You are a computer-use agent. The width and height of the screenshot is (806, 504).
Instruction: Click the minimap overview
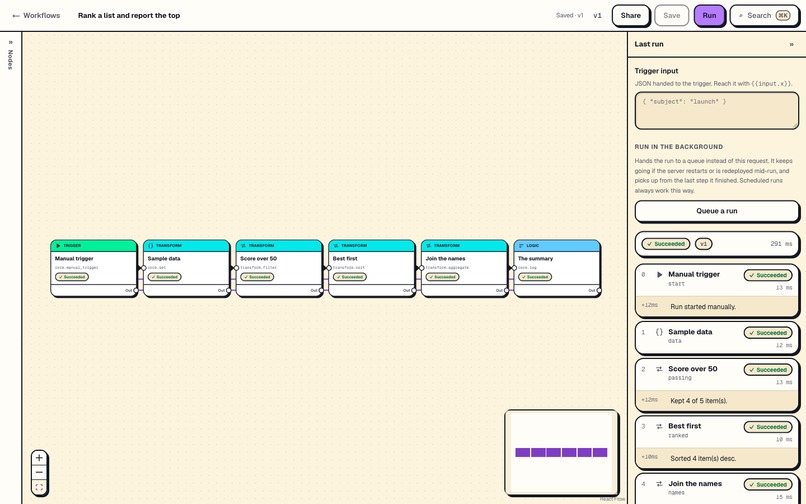point(561,452)
